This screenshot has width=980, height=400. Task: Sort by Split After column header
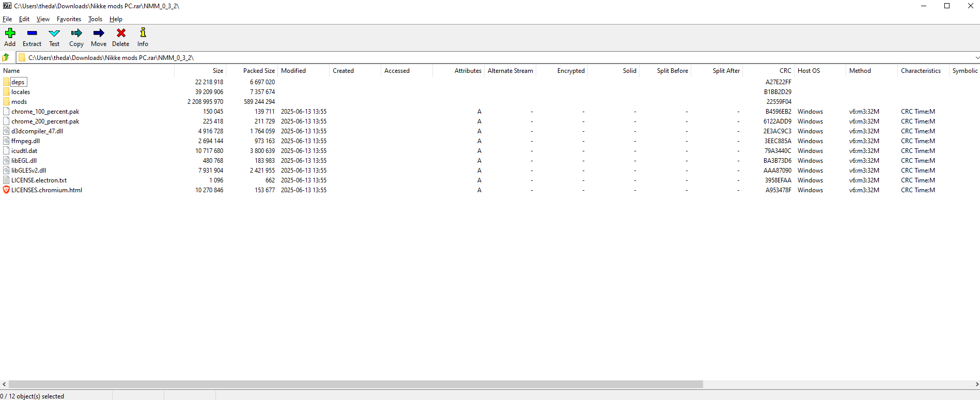[x=717, y=71]
